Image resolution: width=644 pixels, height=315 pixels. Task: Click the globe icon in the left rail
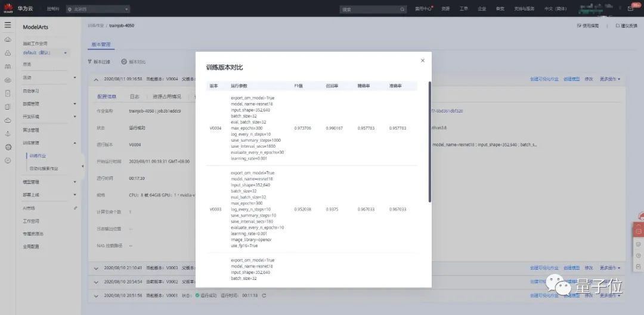(7, 147)
